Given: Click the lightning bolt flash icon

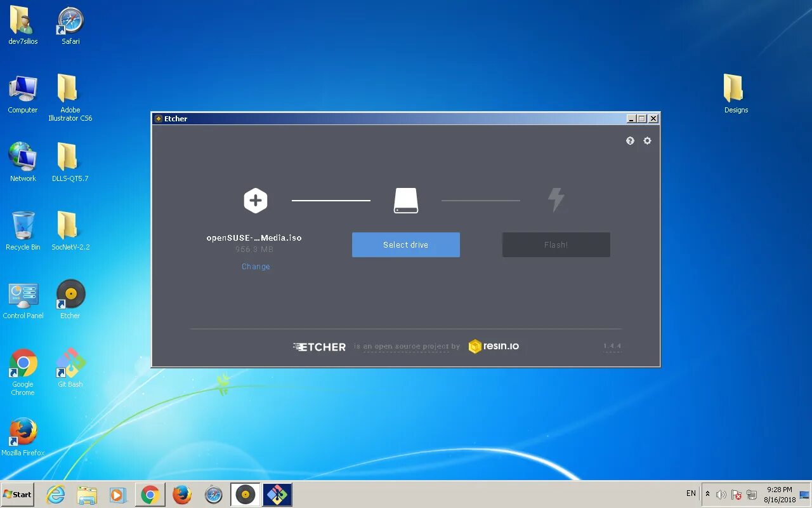Looking at the screenshot, I should pyautogui.click(x=556, y=200).
